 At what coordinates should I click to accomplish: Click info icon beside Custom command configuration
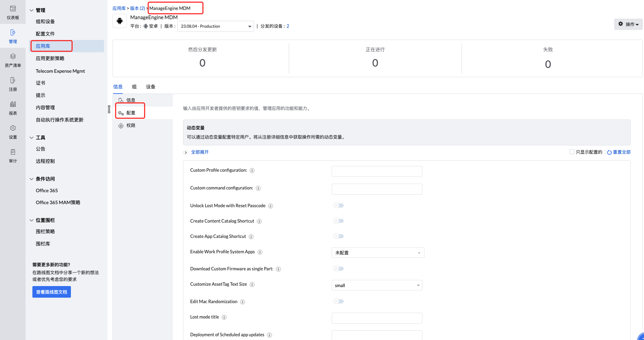tap(258, 188)
